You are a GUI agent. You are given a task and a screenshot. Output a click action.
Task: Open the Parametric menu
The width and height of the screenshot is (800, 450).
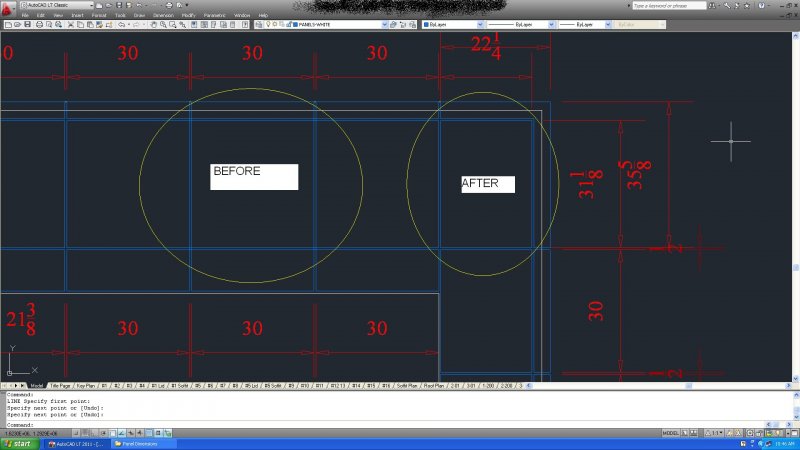(x=214, y=15)
